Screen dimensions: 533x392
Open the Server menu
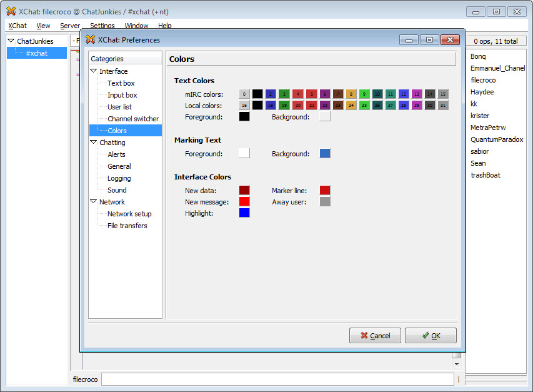[x=70, y=26]
